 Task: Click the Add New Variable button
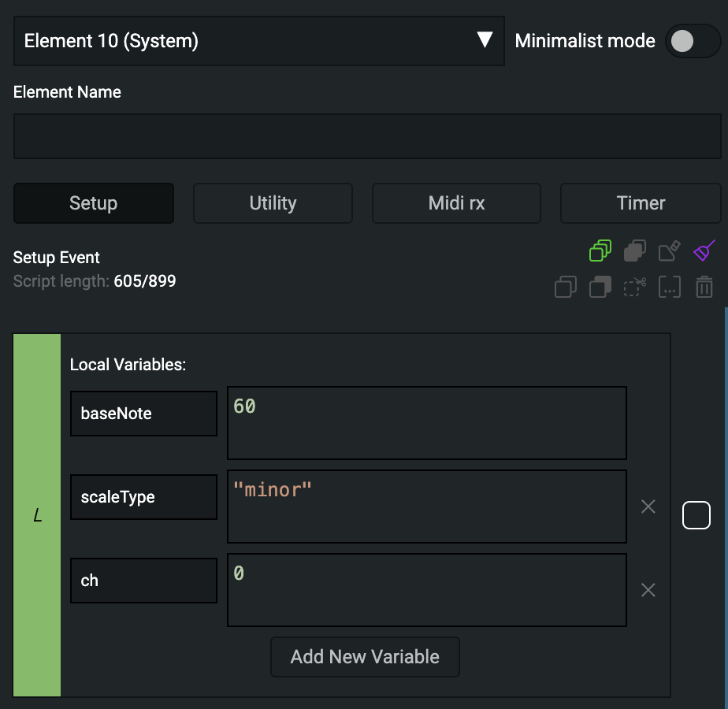(365, 657)
